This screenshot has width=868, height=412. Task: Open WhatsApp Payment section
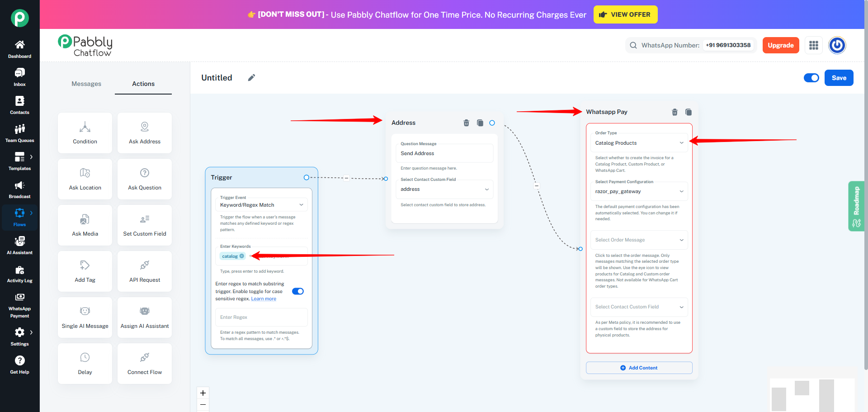[19, 305]
